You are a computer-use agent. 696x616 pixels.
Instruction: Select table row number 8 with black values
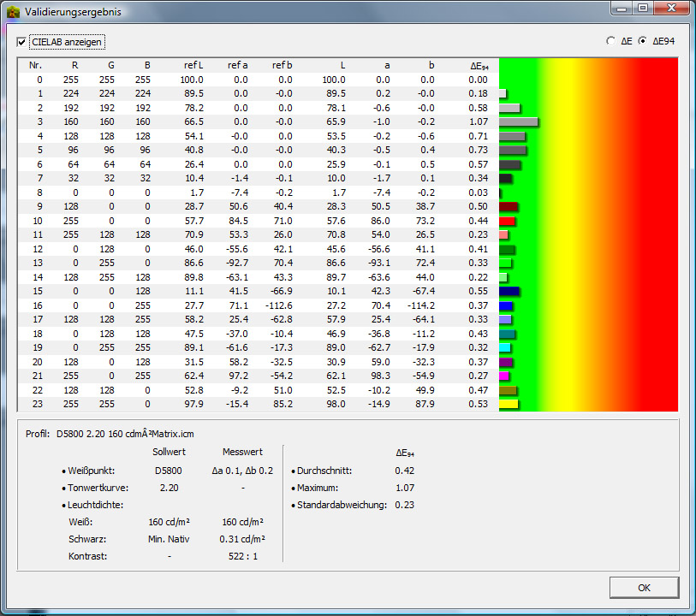pos(257,192)
